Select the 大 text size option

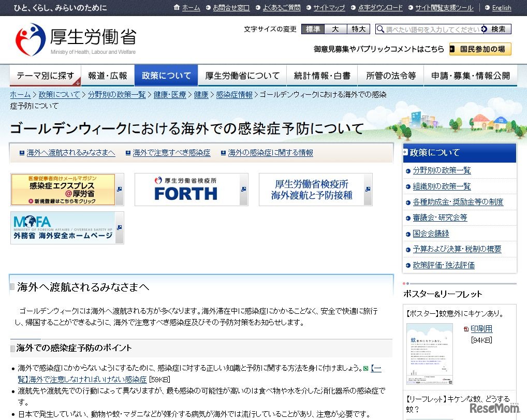pos(336,30)
